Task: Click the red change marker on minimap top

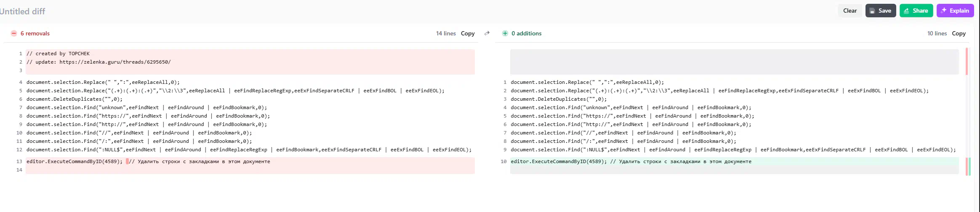Action: 967,61
